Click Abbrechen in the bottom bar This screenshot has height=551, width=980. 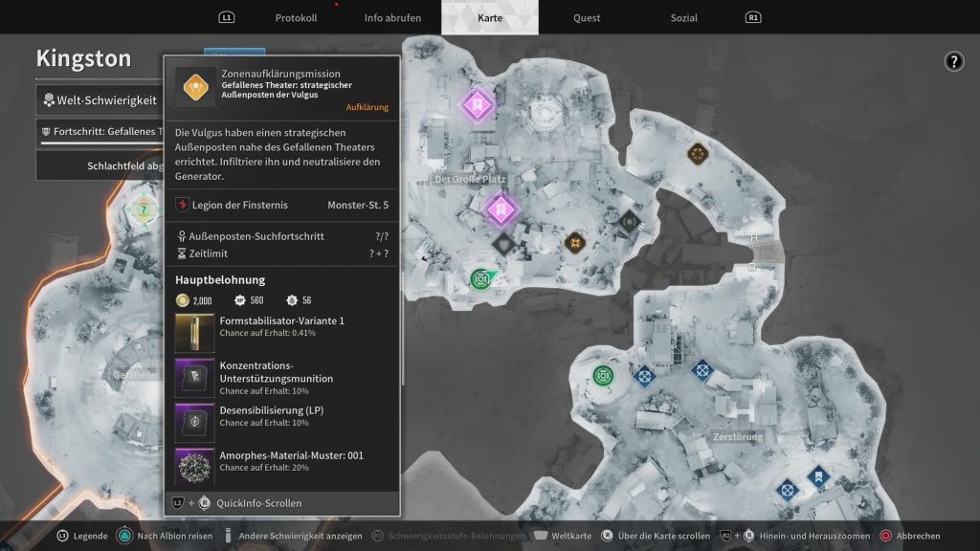click(x=910, y=536)
